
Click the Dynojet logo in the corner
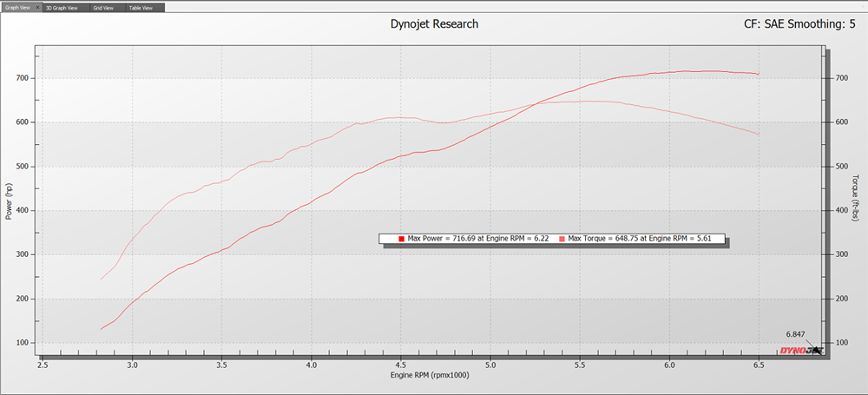coord(799,350)
